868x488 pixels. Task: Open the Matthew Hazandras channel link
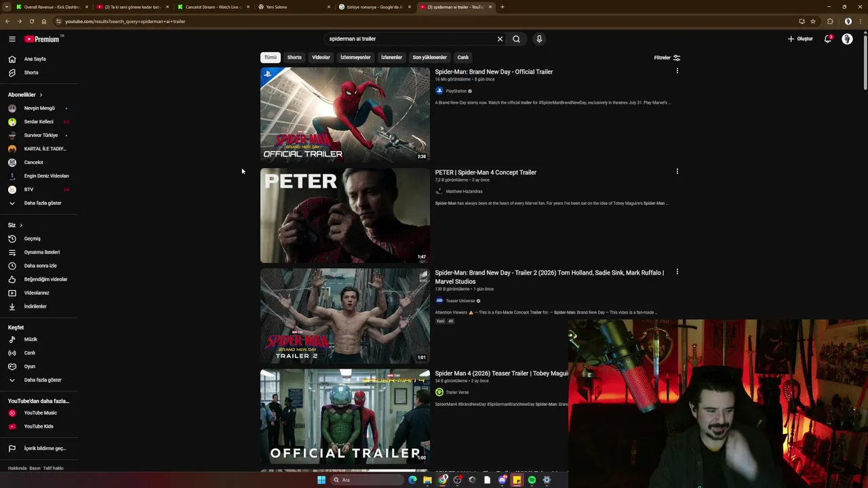click(x=464, y=191)
